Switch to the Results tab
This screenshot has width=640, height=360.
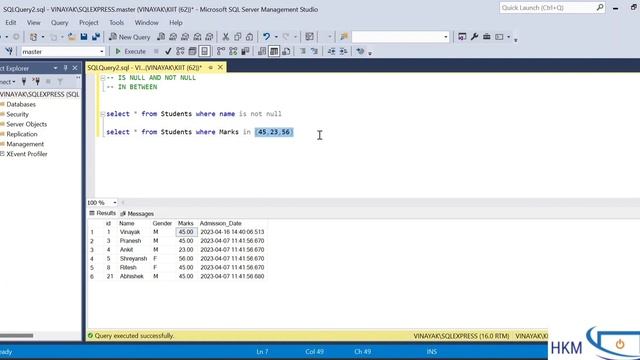coord(102,213)
